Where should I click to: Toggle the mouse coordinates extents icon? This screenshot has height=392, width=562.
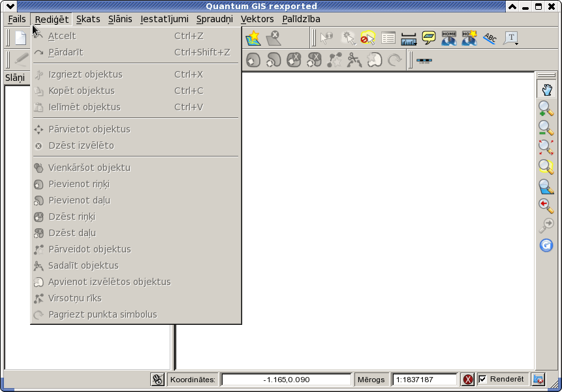(157, 380)
